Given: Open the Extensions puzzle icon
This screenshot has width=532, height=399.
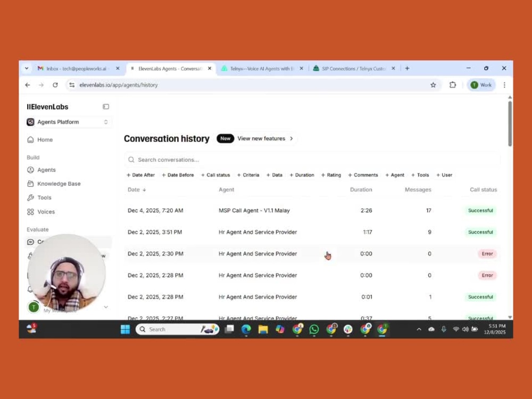Looking at the screenshot, I should click(453, 85).
